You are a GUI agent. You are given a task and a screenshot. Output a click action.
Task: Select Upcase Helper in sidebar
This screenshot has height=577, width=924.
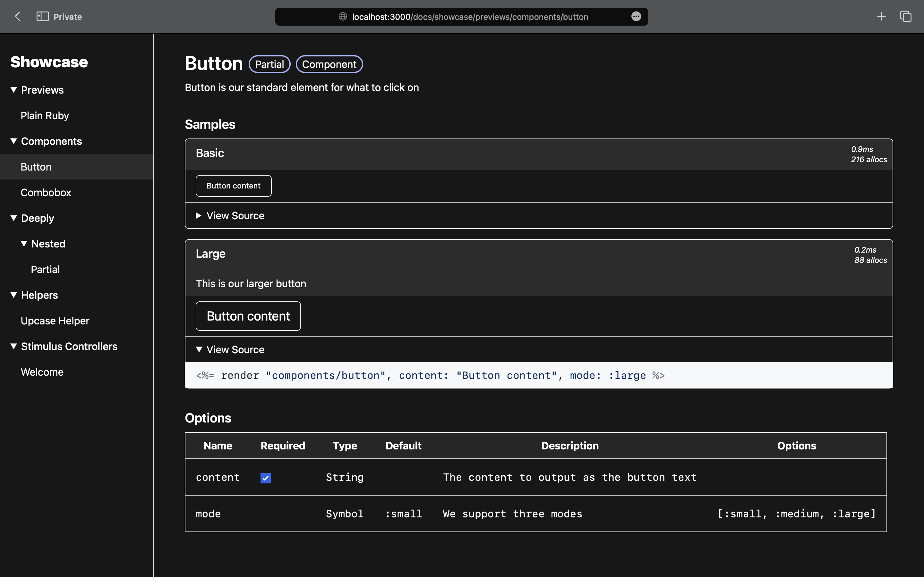pos(55,321)
